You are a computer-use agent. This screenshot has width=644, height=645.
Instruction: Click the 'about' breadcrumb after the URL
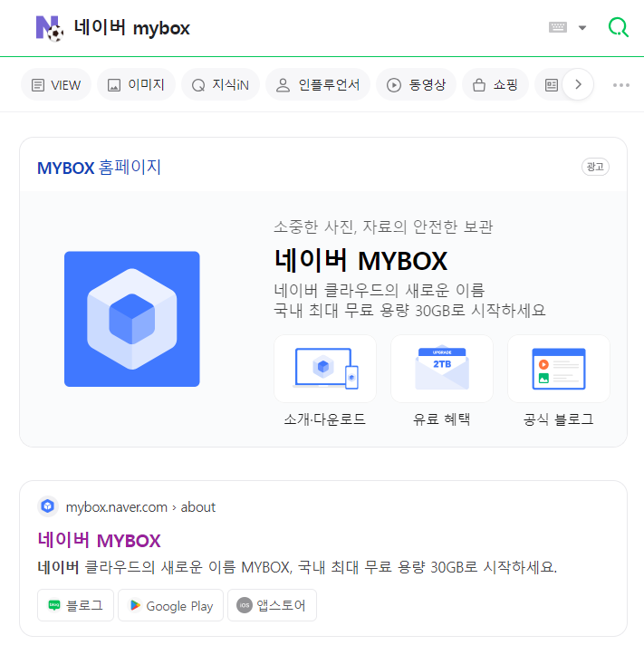click(x=197, y=507)
